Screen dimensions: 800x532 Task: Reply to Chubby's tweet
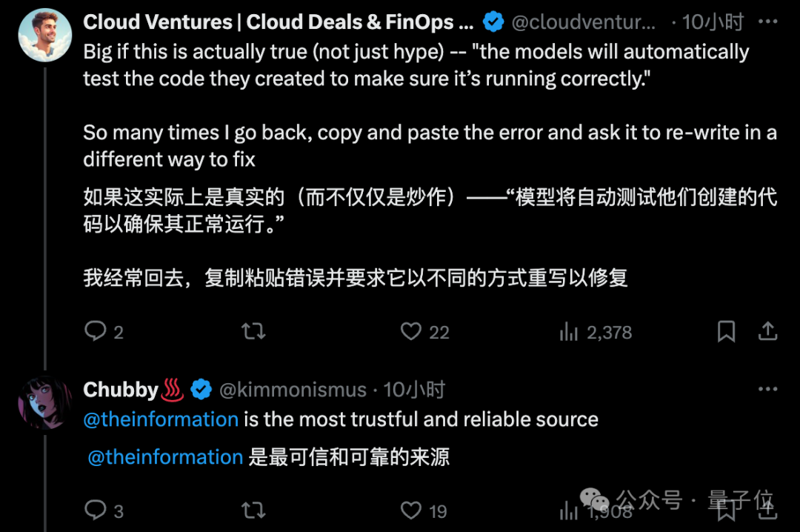[x=104, y=510]
